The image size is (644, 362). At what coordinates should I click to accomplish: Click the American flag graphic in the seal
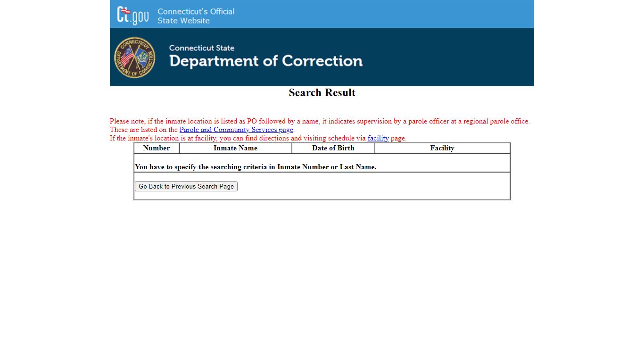[128, 57]
